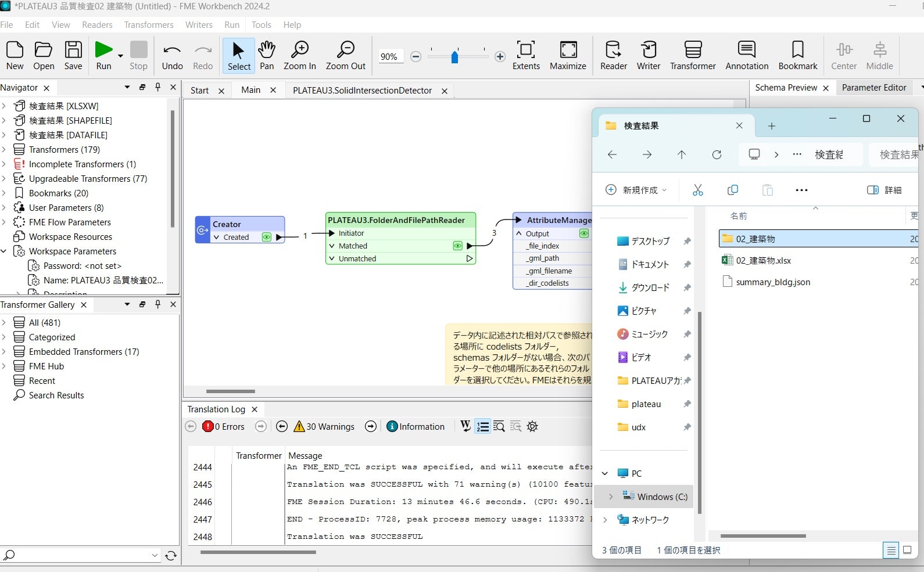Toggle inspection eye on AttributeManager Output port
The height and width of the screenshot is (572, 924).
(584, 233)
